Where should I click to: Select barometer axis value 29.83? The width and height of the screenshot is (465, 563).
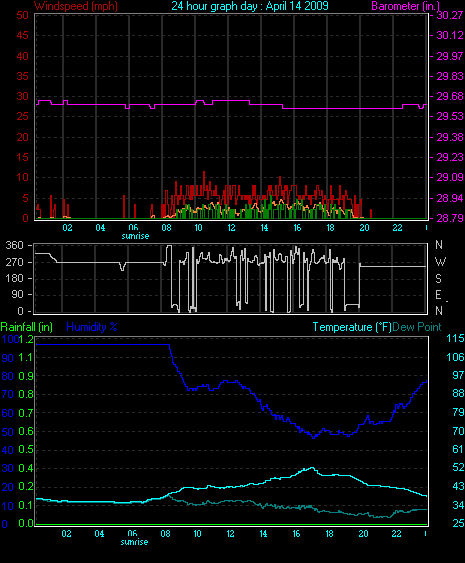pyautogui.click(x=449, y=76)
